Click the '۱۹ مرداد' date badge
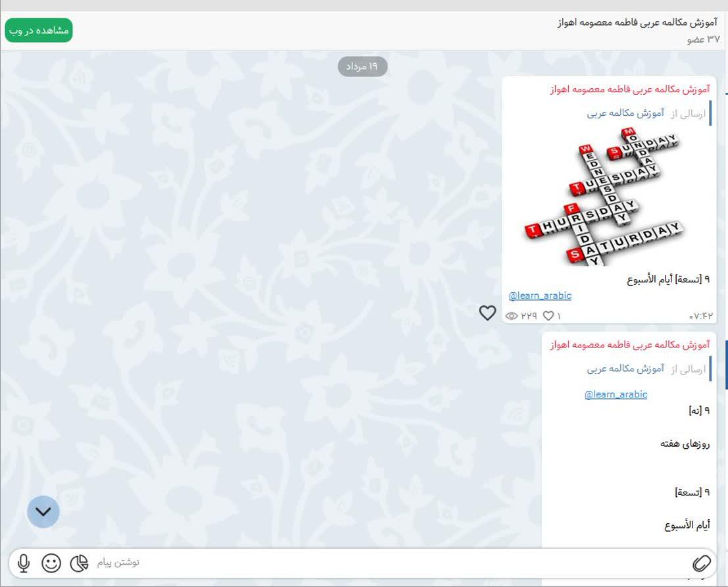728x587 pixels. 362,66
